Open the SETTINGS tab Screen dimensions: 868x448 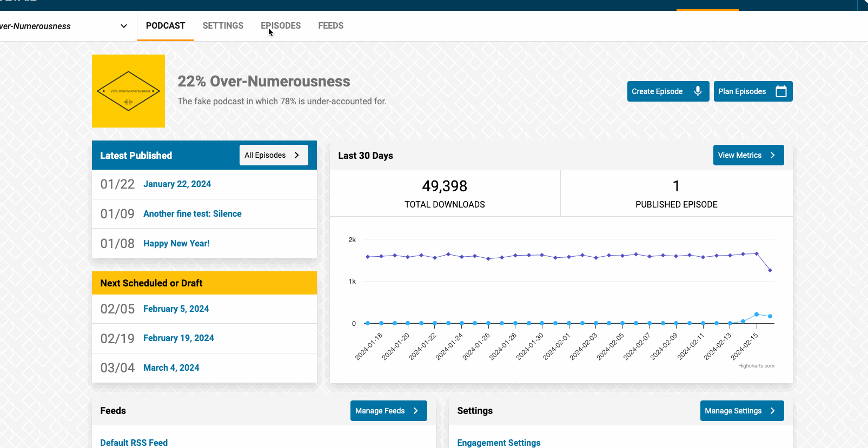223,25
